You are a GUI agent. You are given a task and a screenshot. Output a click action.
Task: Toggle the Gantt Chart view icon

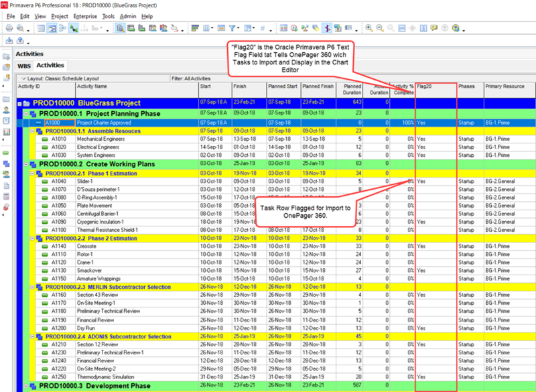click(52, 28)
